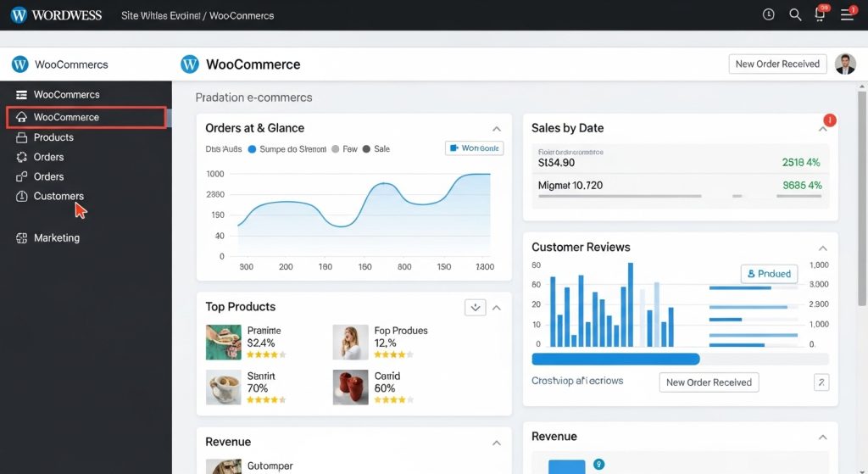Collapse the left-hand Revenue panel
The width and height of the screenshot is (868, 474).
[497, 443]
